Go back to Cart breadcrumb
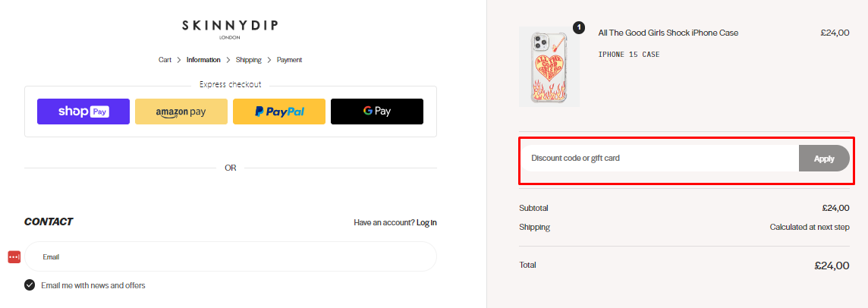 click(165, 60)
